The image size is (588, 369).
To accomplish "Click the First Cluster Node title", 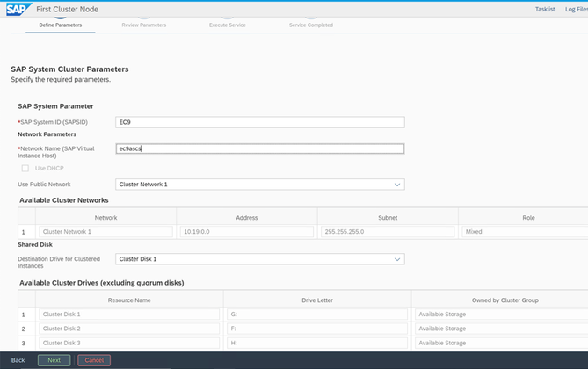I will [x=67, y=9].
